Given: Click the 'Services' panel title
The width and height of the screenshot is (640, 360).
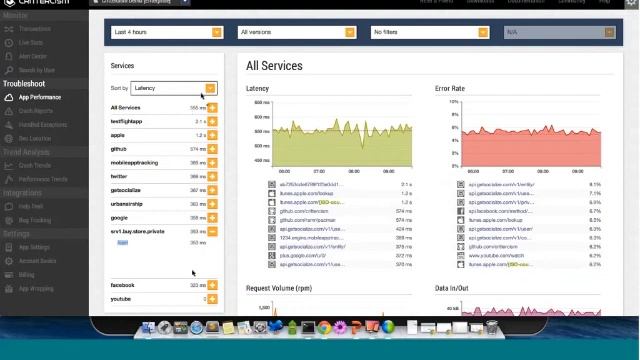Looking at the screenshot, I should tap(122, 66).
